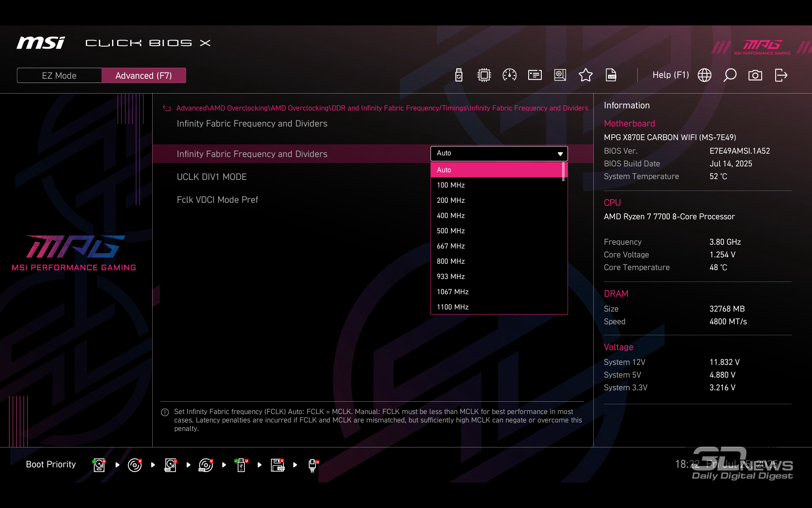Pick 1100 MHz in the dropdown
The width and height of the screenshot is (812, 508).
(497, 307)
